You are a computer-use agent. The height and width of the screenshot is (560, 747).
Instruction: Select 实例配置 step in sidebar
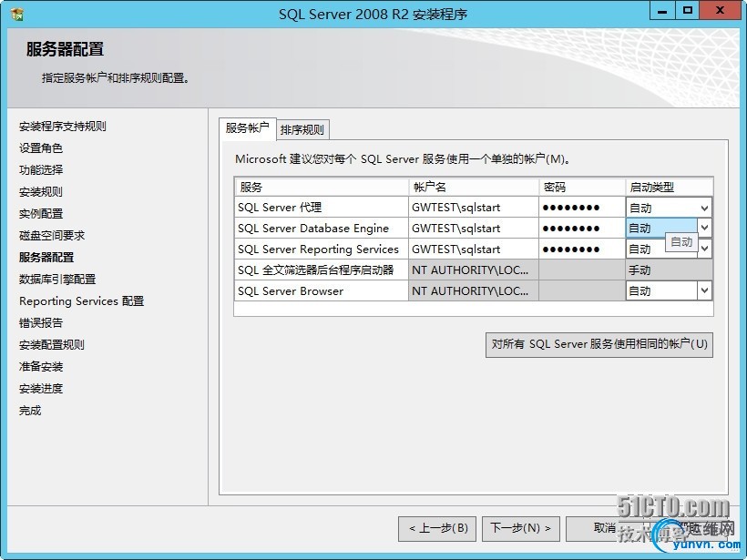41,214
